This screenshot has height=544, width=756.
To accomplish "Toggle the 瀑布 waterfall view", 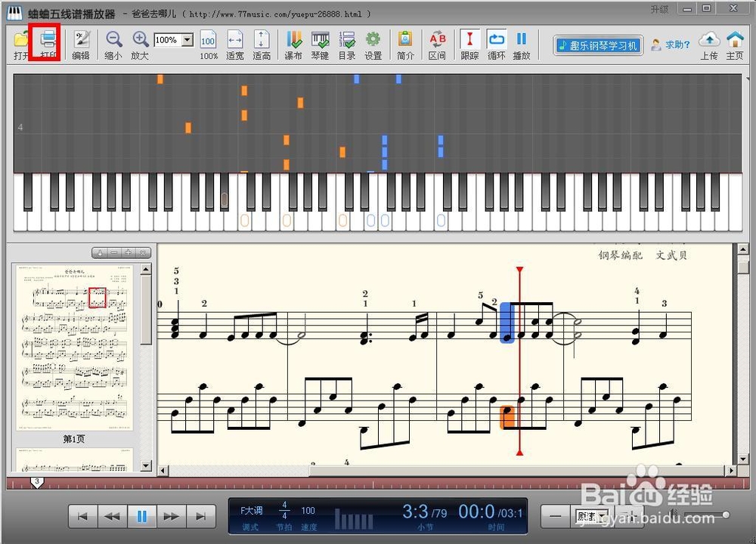I will (x=293, y=45).
